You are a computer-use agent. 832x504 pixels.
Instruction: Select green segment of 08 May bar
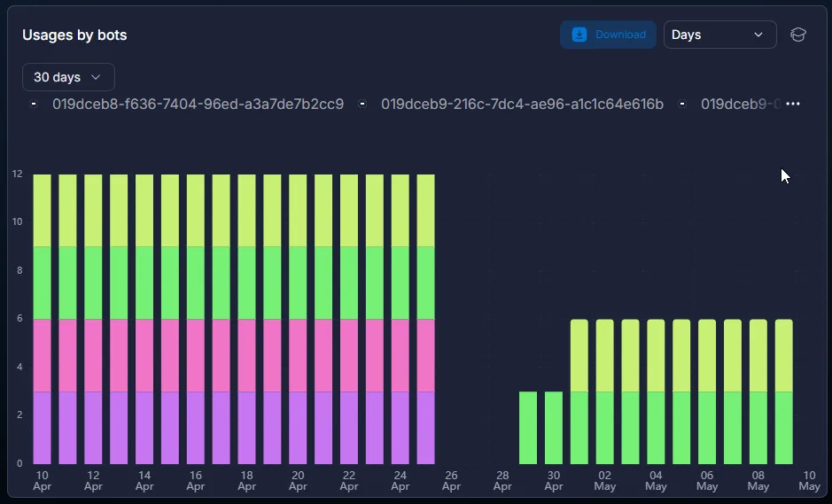(x=758, y=428)
